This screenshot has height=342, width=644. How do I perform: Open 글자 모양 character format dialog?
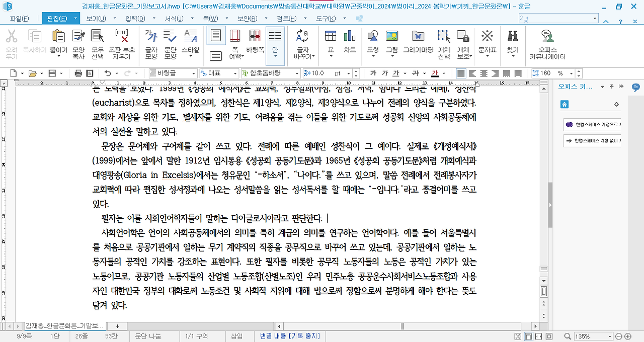pos(151,36)
